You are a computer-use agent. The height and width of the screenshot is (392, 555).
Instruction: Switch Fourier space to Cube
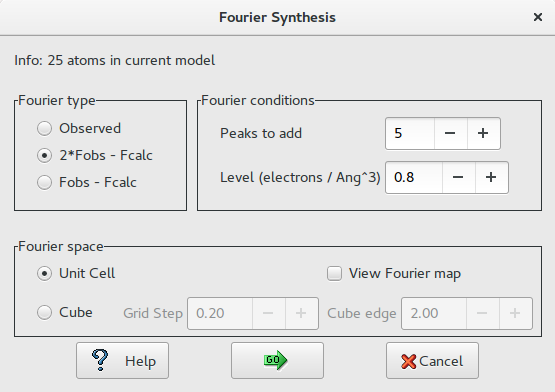[45, 313]
